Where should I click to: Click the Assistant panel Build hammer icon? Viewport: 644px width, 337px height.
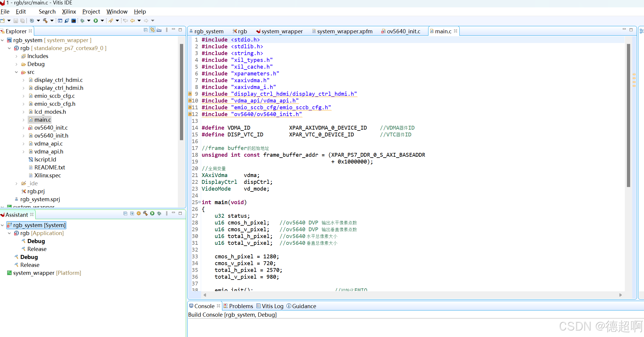point(145,213)
